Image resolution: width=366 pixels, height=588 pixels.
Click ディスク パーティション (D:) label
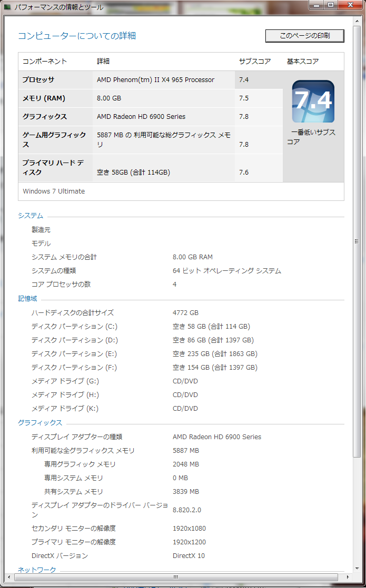click(75, 340)
